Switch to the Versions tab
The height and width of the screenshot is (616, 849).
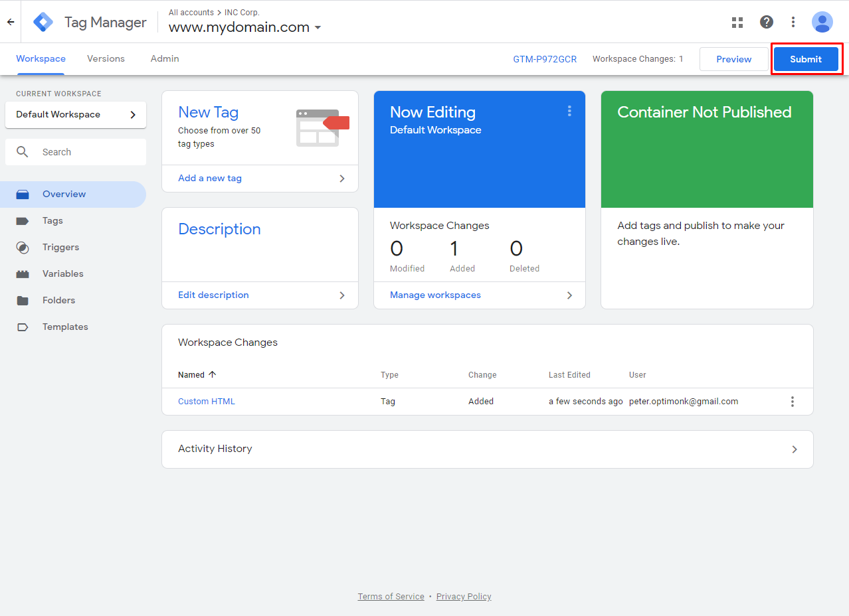pos(106,59)
